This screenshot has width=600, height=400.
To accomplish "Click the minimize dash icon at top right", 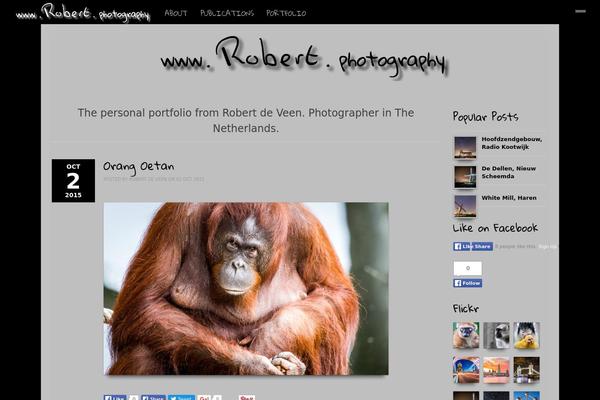I will point(580,11).
